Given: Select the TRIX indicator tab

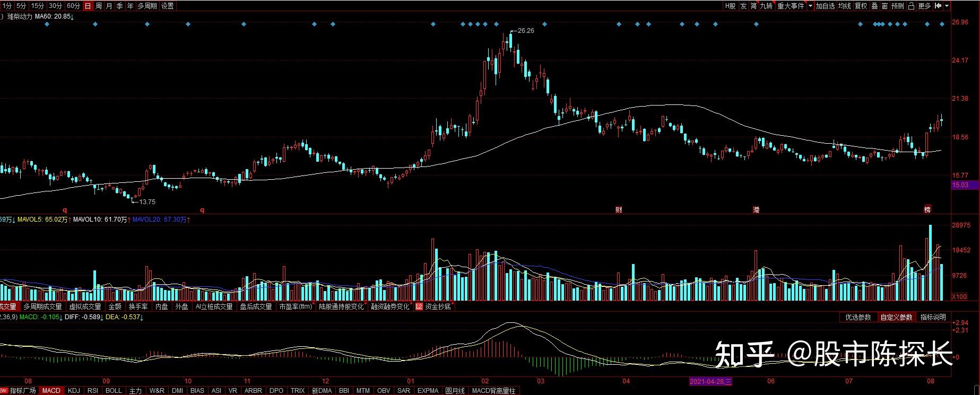Looking at the screenshot, I should point(298,391).
